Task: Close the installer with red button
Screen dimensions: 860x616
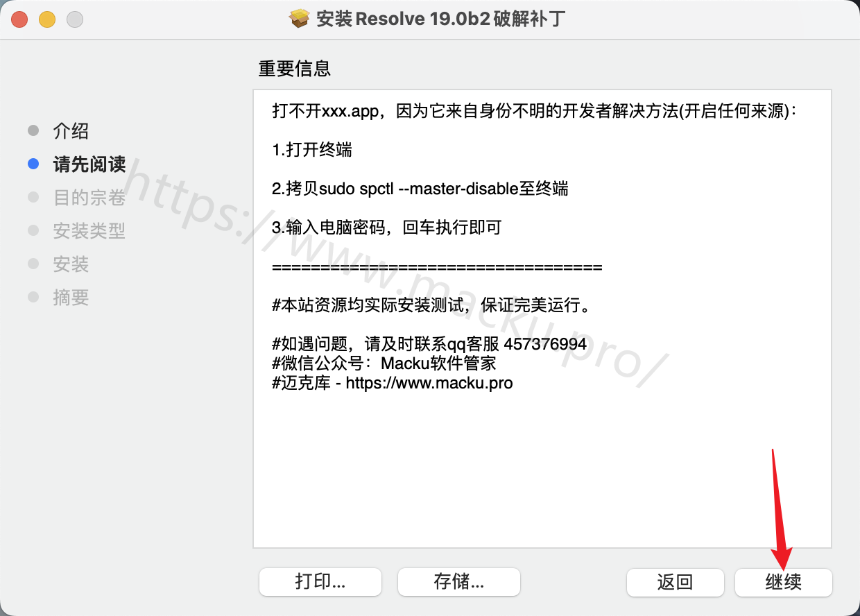Action: pyautogui.click(x=19, y=19)
